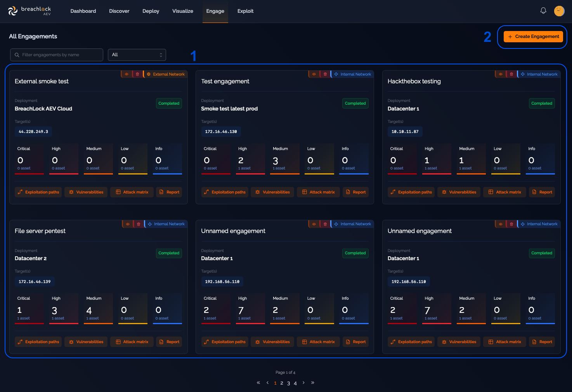
Task: Delete the Hackthebox testing engagement
Action: coord(511,74)
